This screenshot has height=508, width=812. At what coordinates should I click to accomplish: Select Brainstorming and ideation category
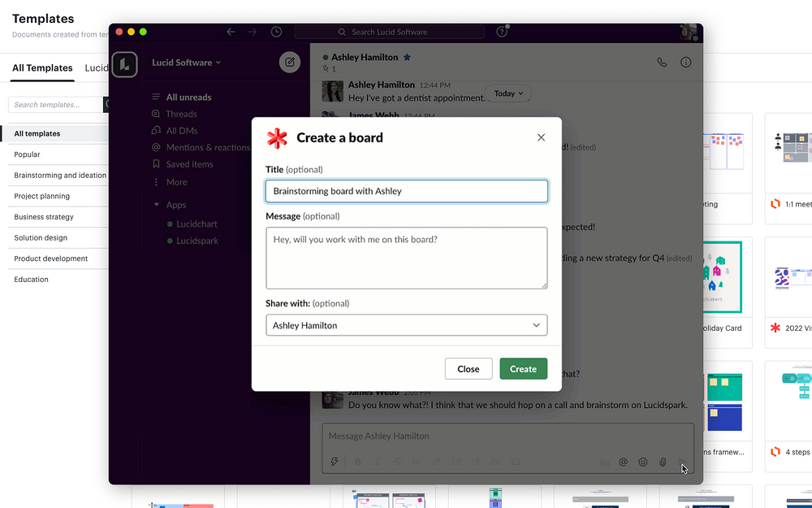(x=60, y=176)
